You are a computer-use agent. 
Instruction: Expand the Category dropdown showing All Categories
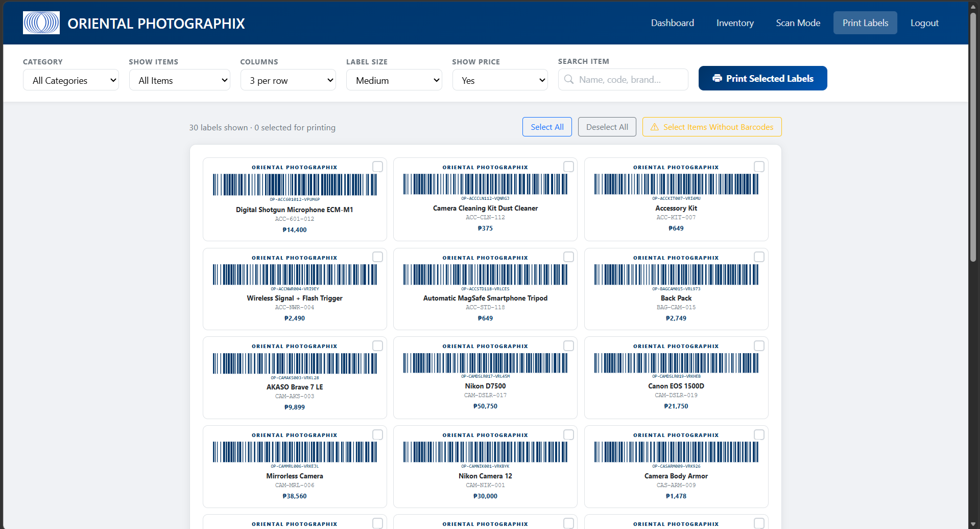(x=71, y=80)
